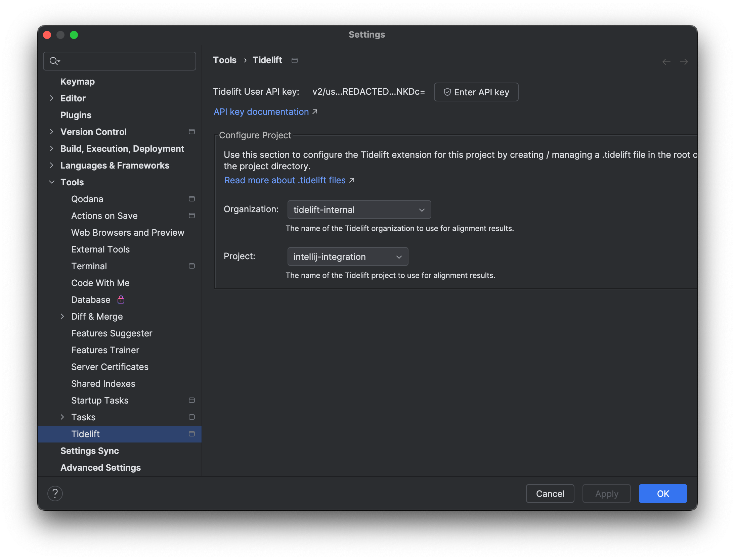Select Settings Sync
735x560 pixels.
tap(90, 451)
